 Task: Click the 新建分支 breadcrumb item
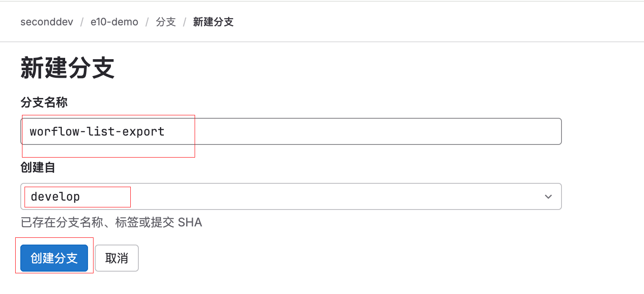pos(213,22)
